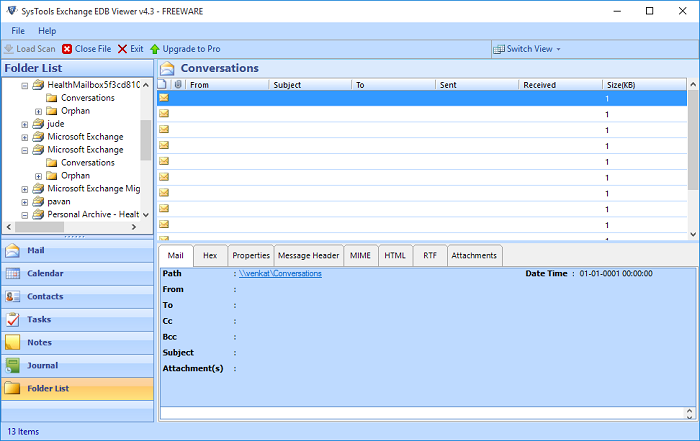The image size is (700, 441).
Task: Click the folder tree scroll up arrow
Action: click(x=146, y=85)
